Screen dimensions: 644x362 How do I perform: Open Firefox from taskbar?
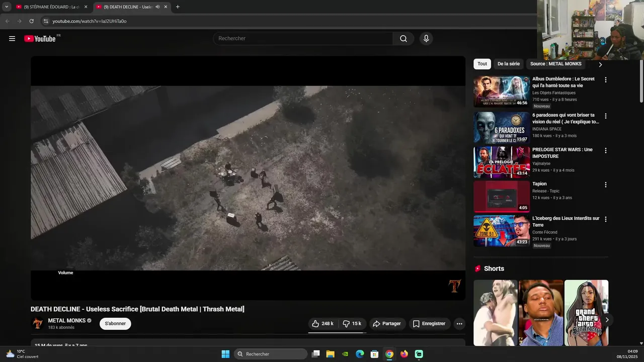[x=404, y=354]
